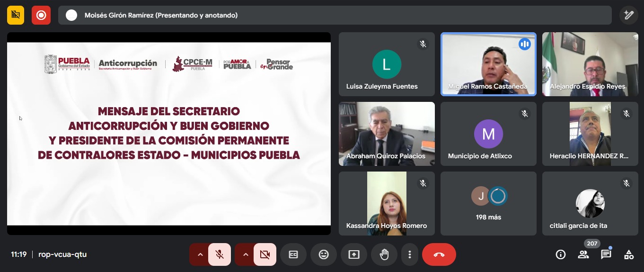
Task: Click the red recording indicator icon
Action: tap(41, 15)
